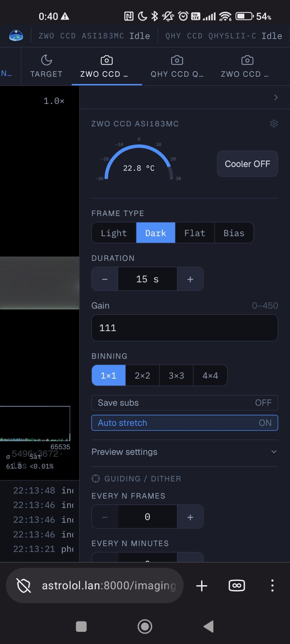Increase duration with plus button
This screenshot has width=290, height=644.
[x=190, y=279]
